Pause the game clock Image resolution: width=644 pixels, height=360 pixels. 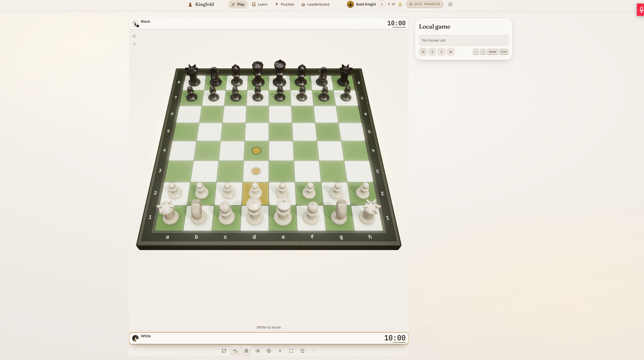click(x=246, y=351)
